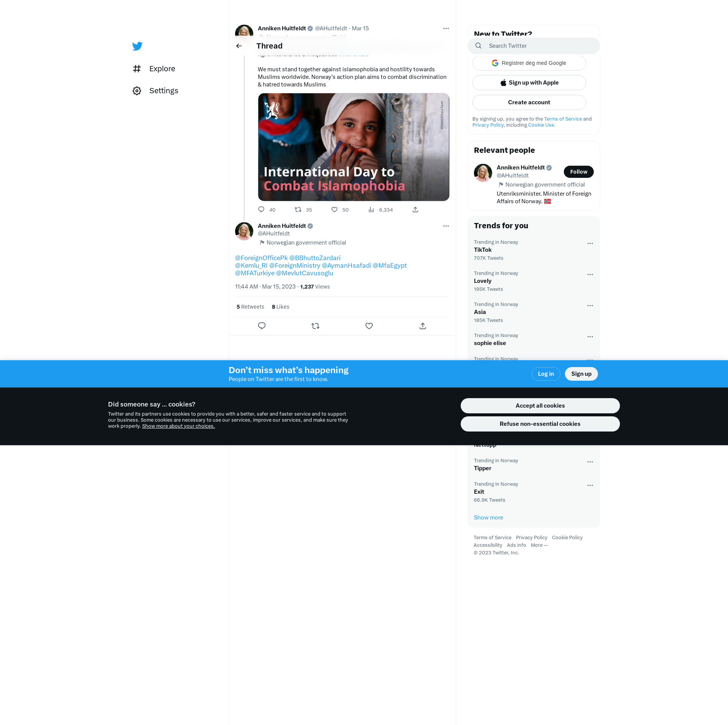Screen dimensions: 728x725
Task: Register with Google button
Action: tap(529, 63)
